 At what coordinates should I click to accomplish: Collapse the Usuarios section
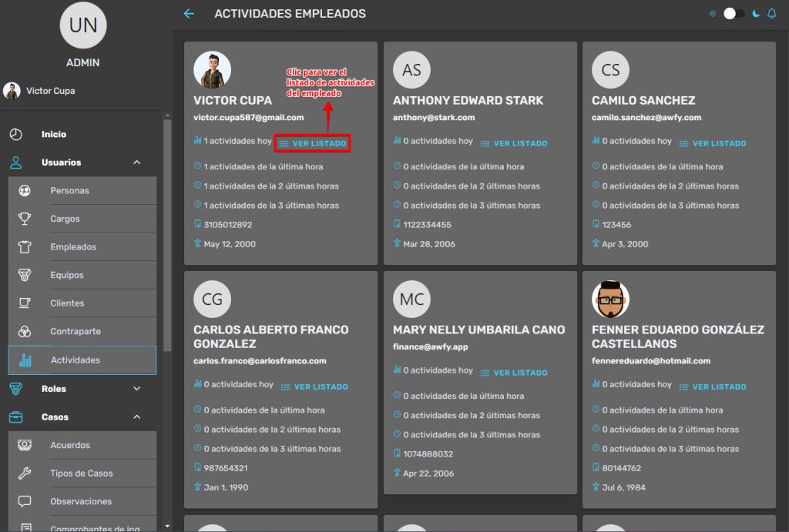[x=137, y=162]
